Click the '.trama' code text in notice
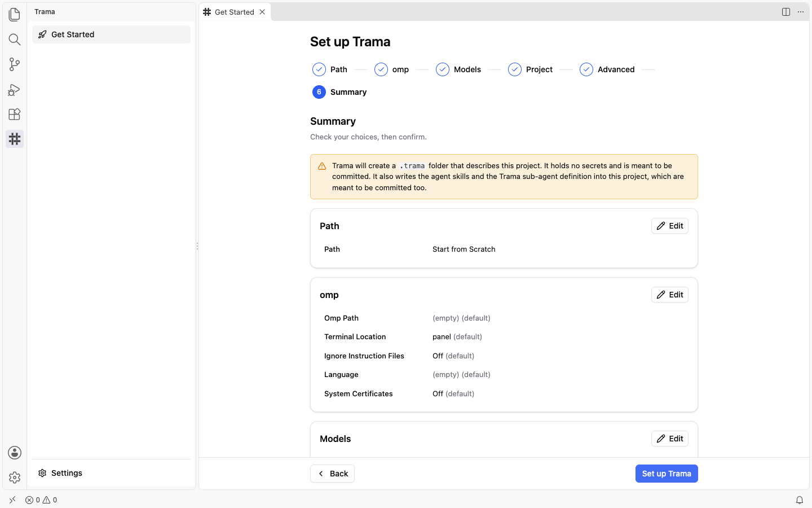812x508 pixels. 412,166
